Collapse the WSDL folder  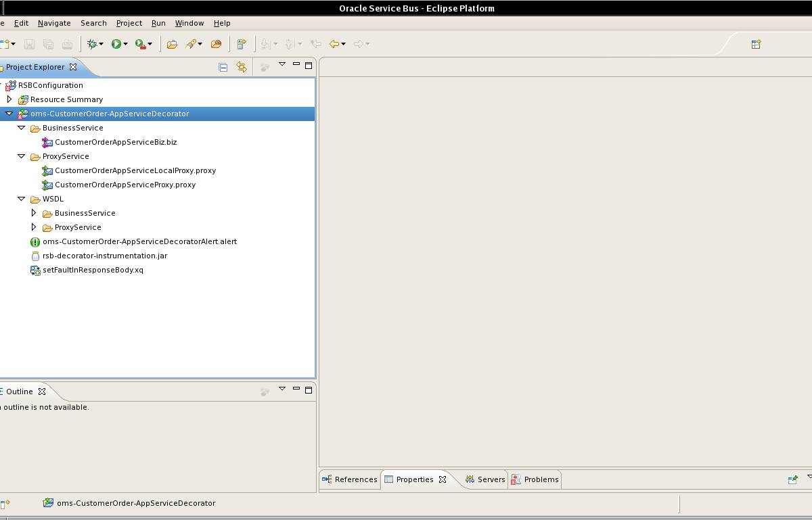(21, 199)
